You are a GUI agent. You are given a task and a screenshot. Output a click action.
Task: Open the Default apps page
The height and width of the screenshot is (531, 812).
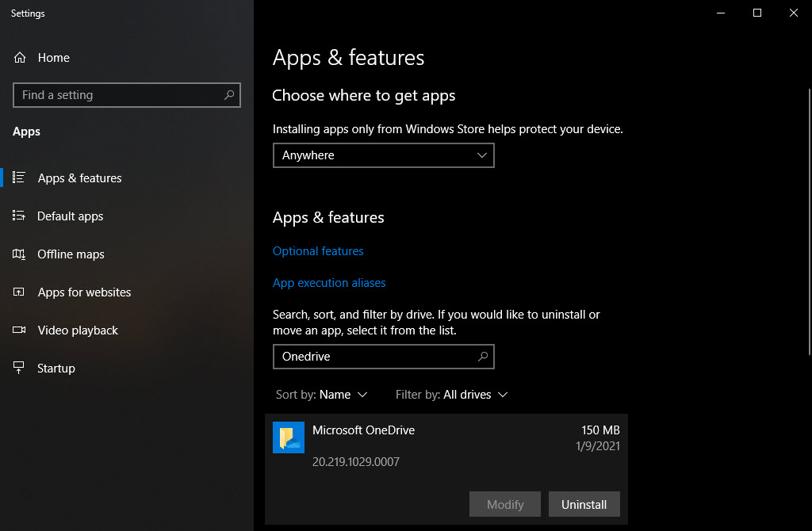tap(71, 216)
